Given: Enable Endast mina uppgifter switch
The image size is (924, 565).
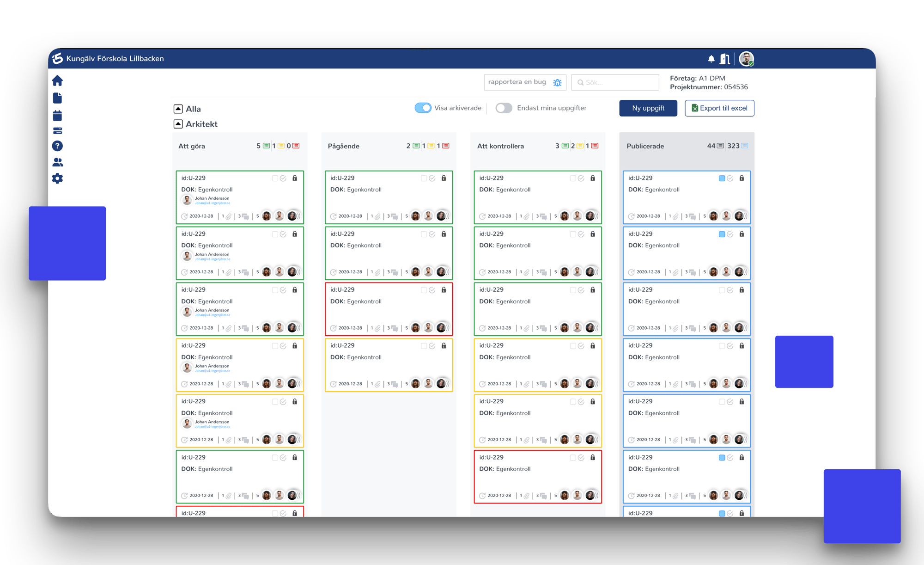Looking at the screenshot, I should [x=504, y=108].
